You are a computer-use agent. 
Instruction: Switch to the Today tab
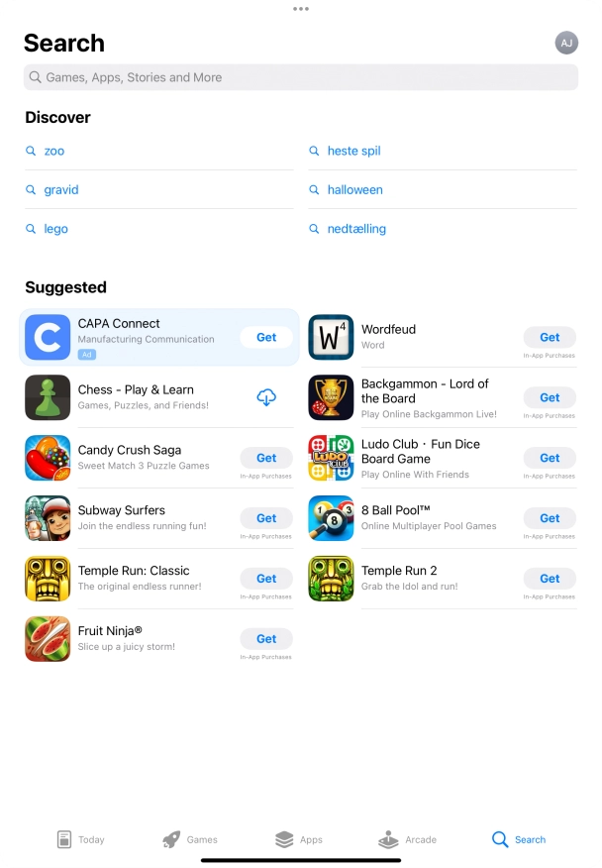[81, 839]
